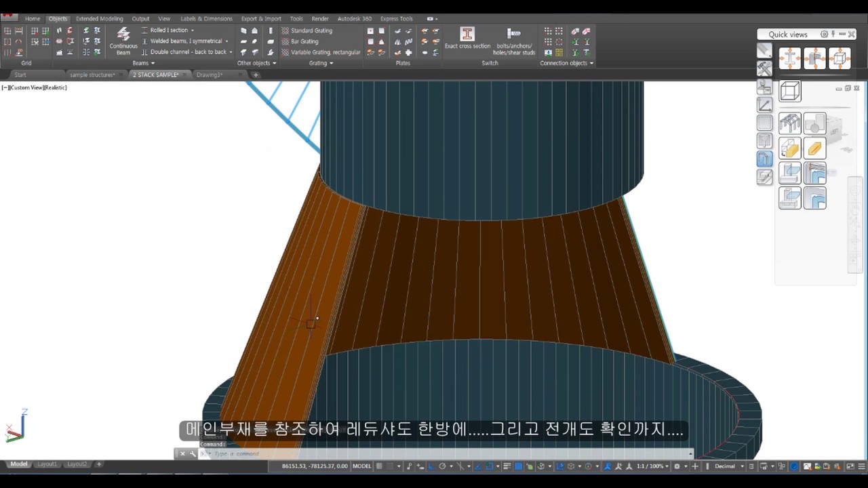
Task: Open annotation scale 1:1 / 100% dropdown
Action: [x=653, y=466]
